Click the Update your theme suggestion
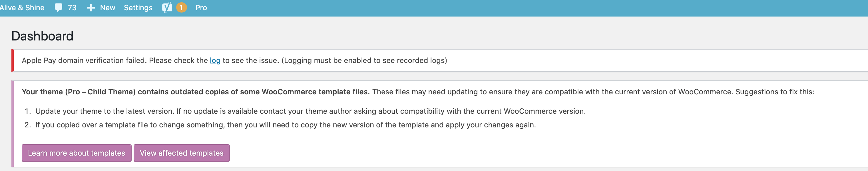The width and height of the screenshot is (868, 171). [x=310, y=111]
